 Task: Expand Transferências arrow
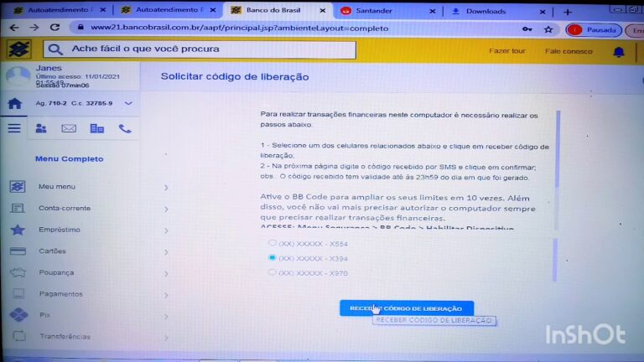click(x=166, y=339)
